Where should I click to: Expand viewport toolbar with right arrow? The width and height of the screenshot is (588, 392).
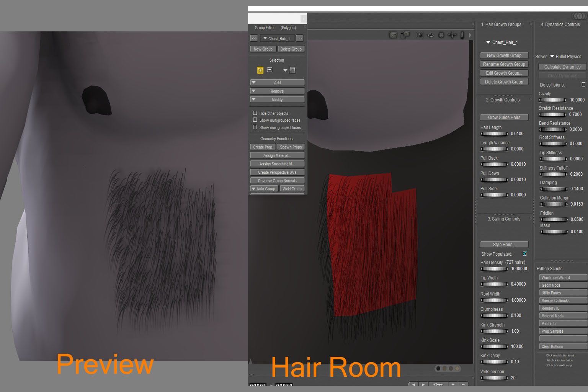click(x=470, y=35)
